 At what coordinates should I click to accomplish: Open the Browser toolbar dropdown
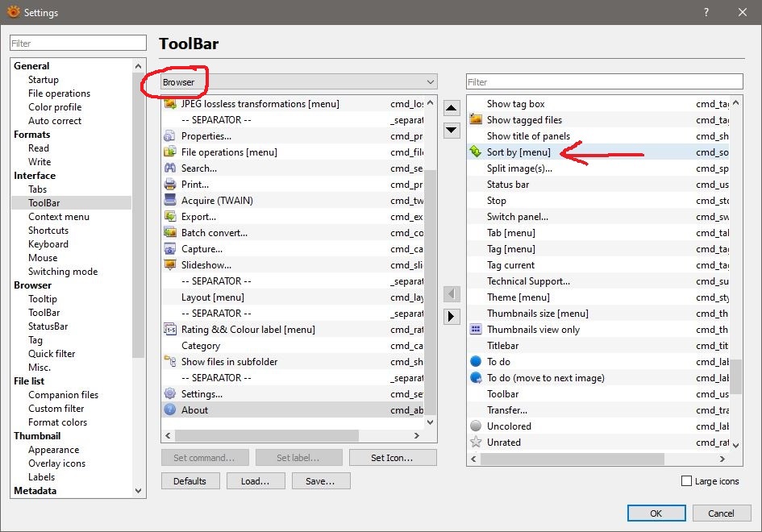(x=299, y=81)
